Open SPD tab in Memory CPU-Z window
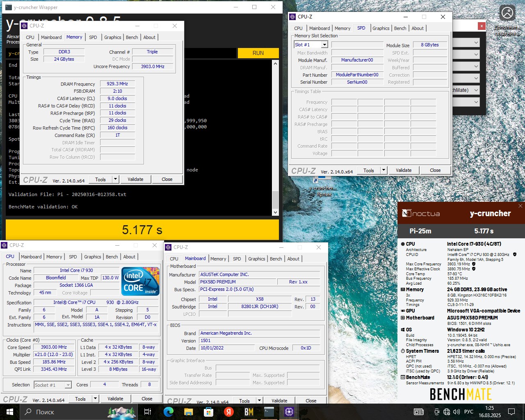The image size is (525, 420). [93, 37]
